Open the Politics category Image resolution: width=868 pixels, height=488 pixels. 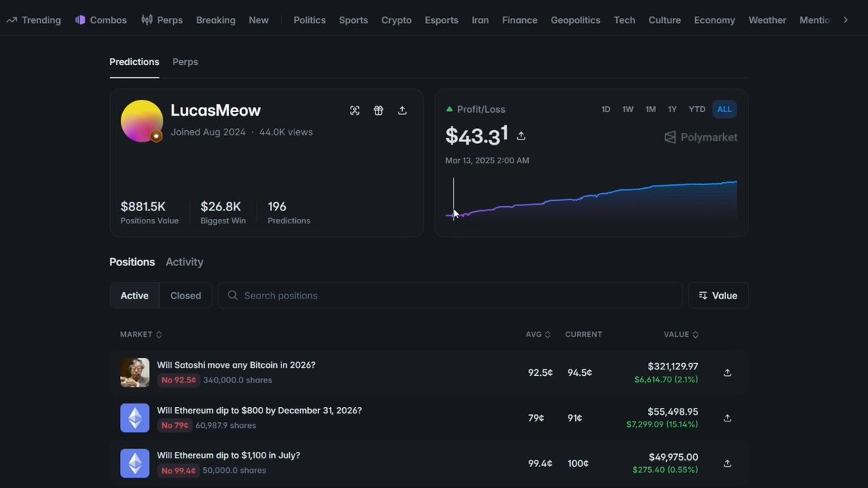310,20
